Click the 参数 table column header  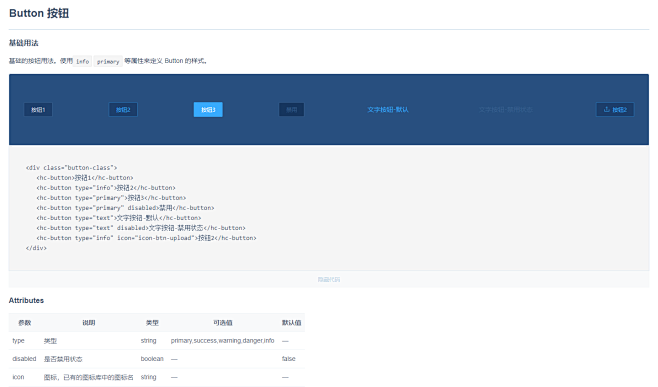25,323
